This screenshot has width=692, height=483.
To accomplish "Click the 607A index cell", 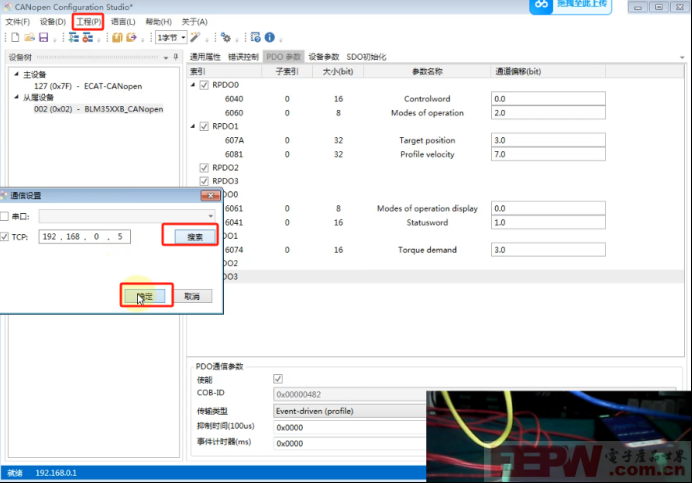I will (234, 140).
